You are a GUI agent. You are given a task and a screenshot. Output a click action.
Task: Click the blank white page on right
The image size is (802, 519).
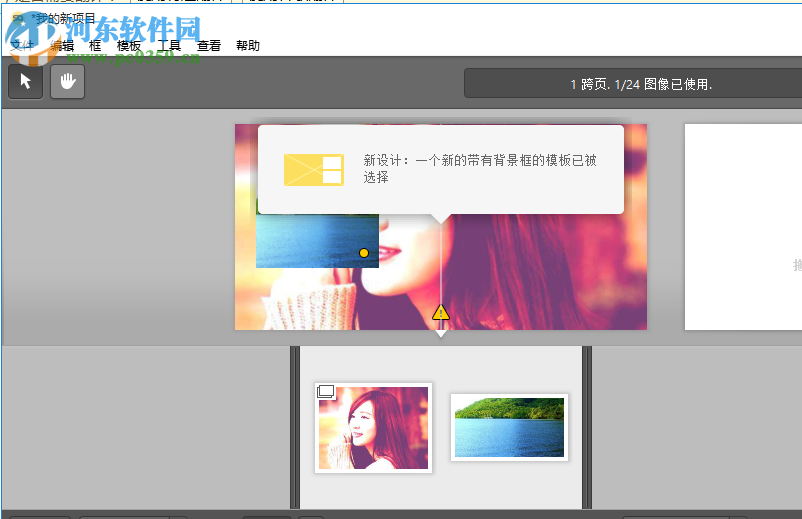[743, 227]
